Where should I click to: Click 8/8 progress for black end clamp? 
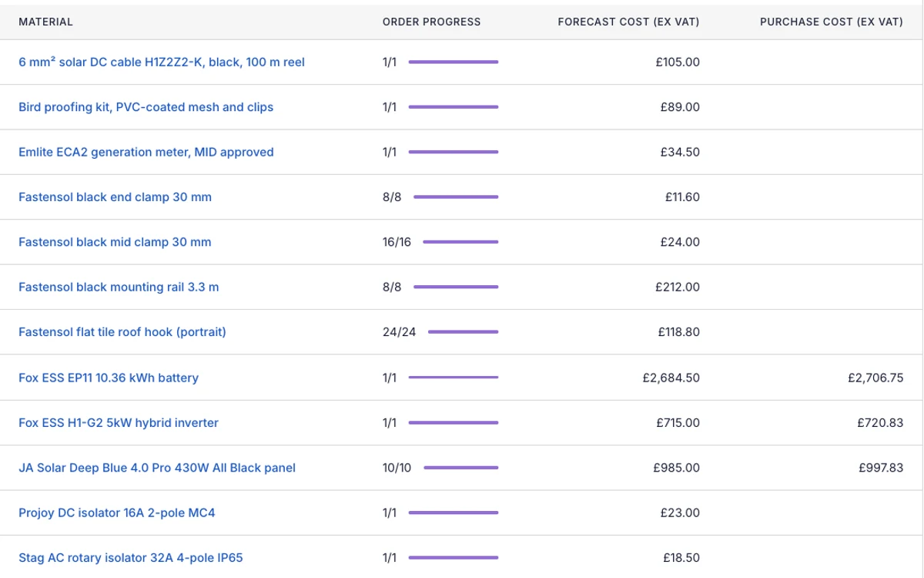coord(392,197)
